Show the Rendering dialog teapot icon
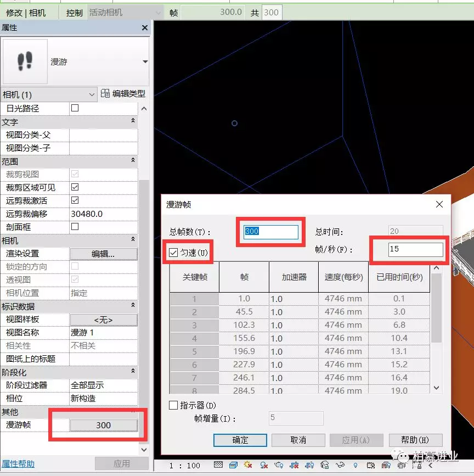Screen dimensions: 474x476 point(279,465)
